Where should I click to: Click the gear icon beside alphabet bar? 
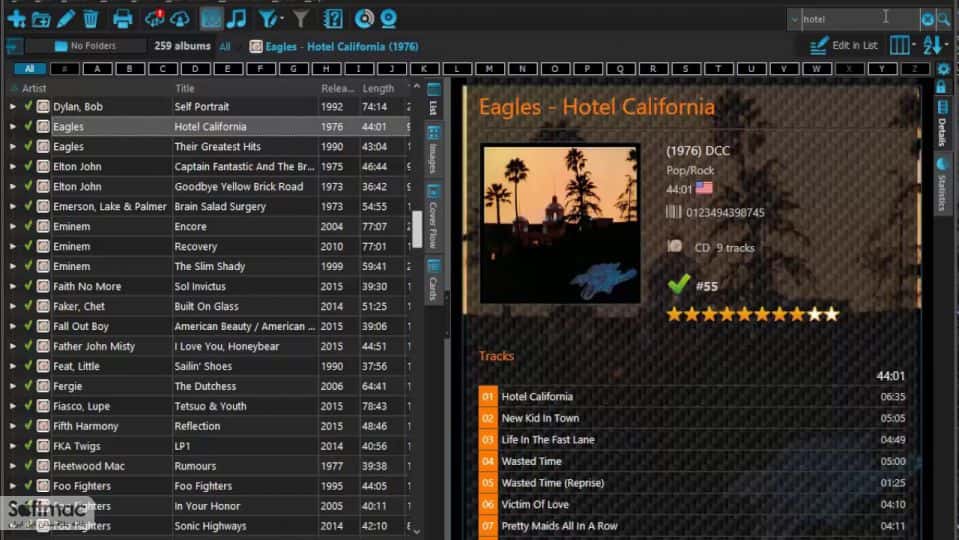pos(943,69)
